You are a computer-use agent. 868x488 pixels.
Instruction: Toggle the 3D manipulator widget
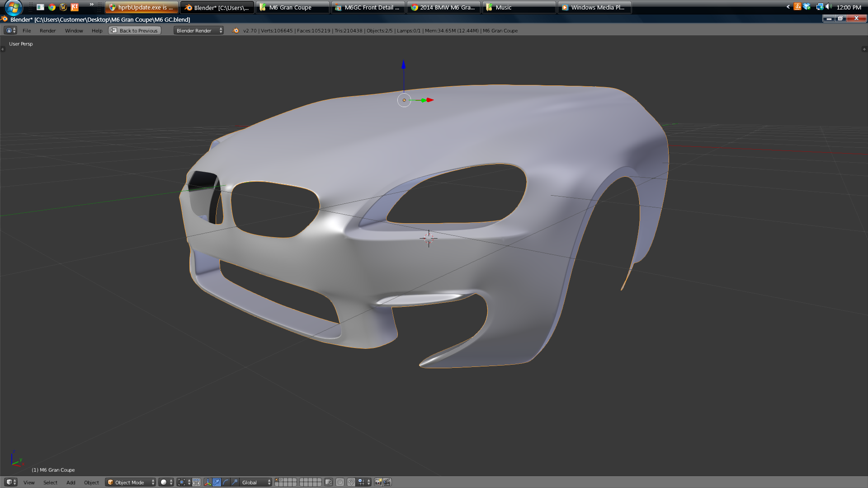point(208,482)
